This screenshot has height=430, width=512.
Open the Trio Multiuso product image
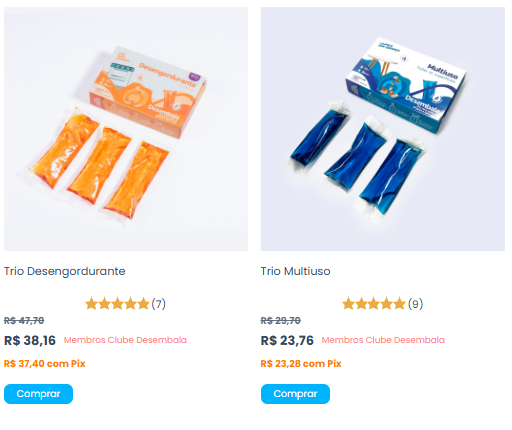click(383, 129)
